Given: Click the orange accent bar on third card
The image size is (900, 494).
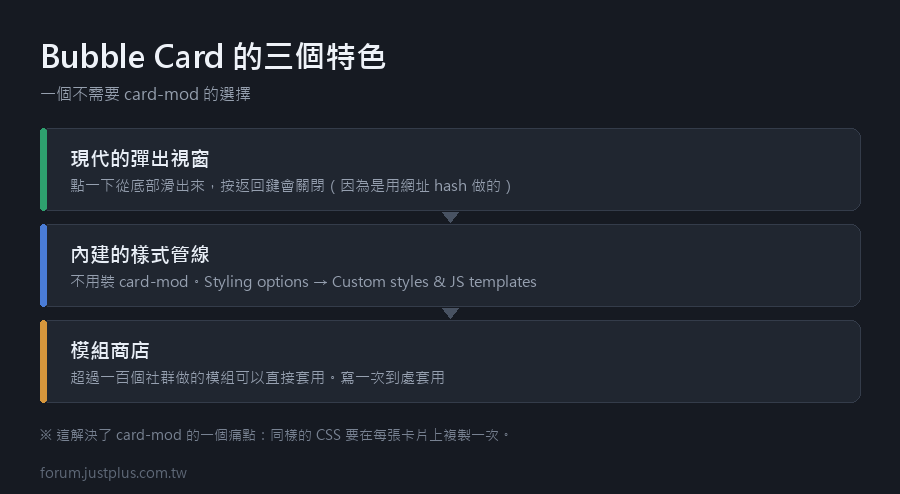Looking at the screenshot, I should tap(44, 361).
